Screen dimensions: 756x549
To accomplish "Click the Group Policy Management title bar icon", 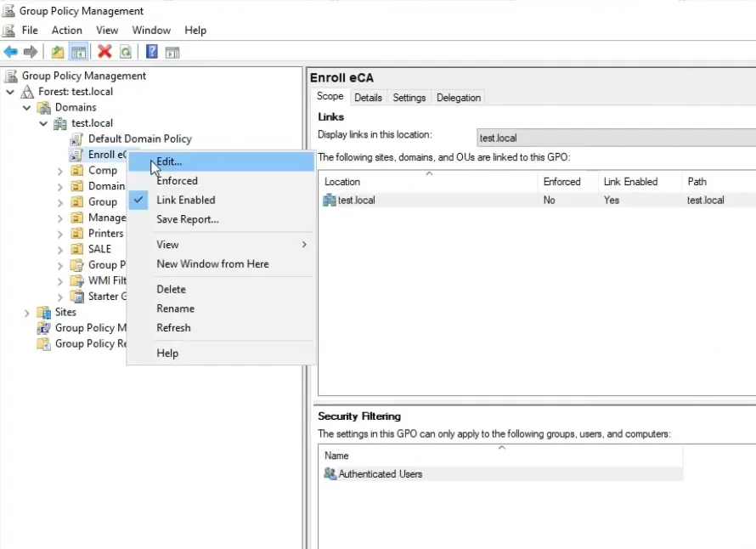I will click(8, 10).
